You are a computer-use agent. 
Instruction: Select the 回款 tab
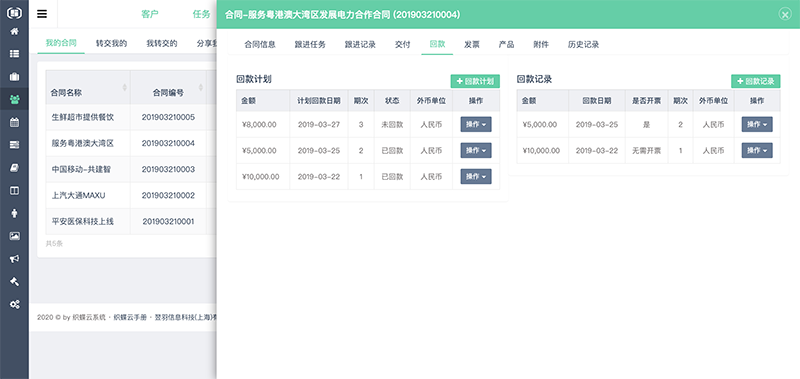[437, 44]
